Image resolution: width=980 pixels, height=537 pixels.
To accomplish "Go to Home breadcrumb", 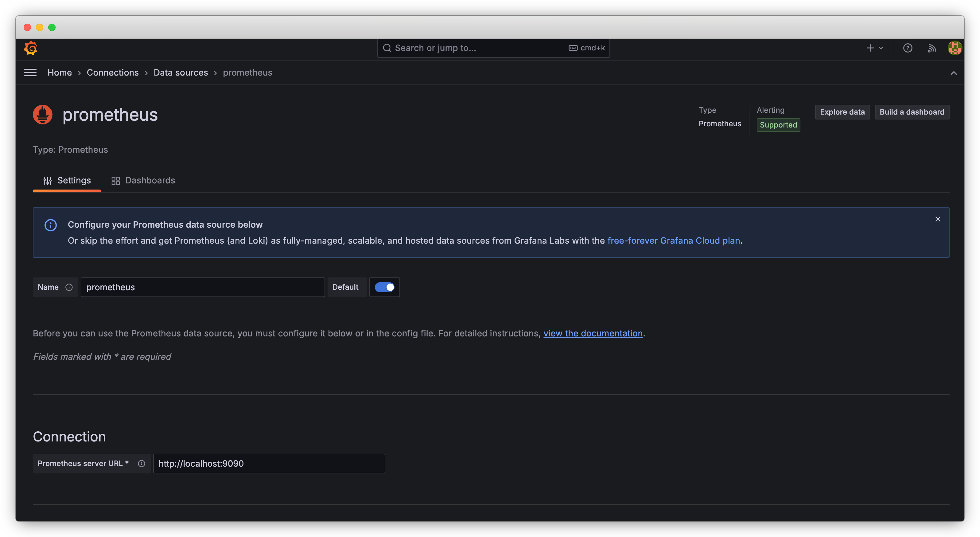I will (x=59, y=73).
